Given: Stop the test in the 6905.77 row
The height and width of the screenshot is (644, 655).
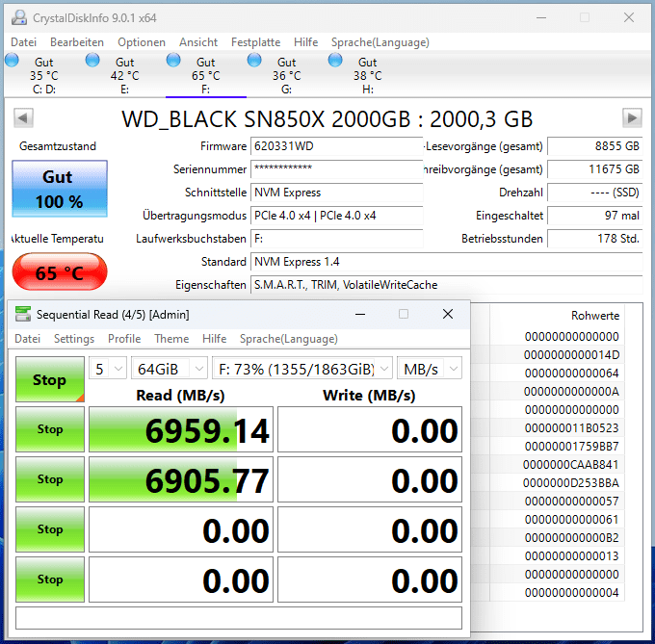Looking at the screenshot, I should point(50,479).
